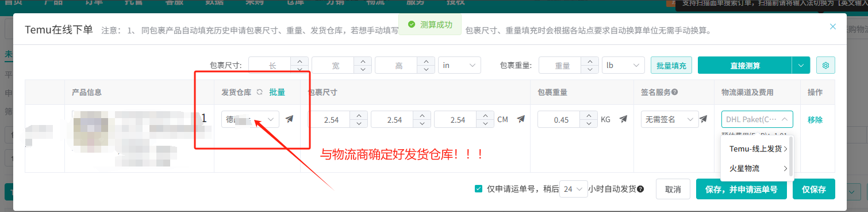Click the help icon after 小时自动发货

(x=640, y=189)
